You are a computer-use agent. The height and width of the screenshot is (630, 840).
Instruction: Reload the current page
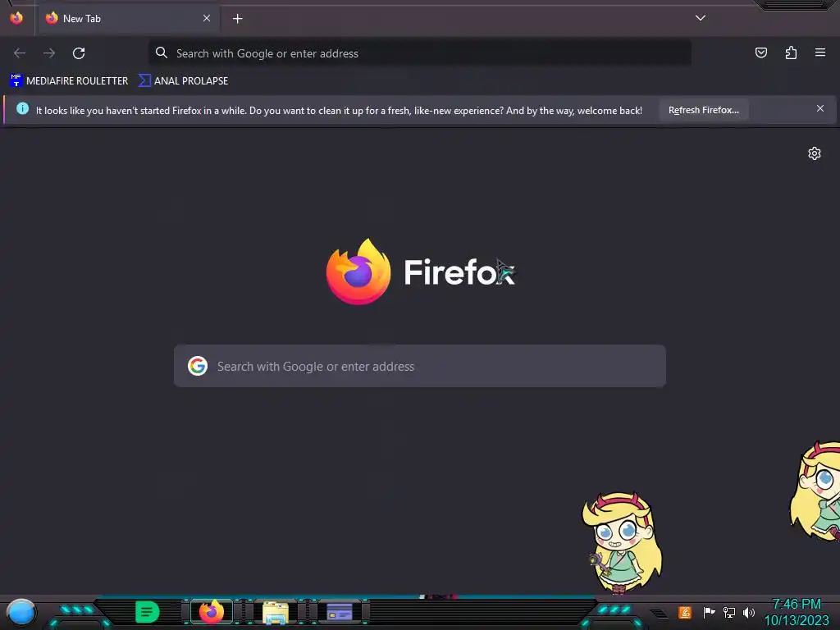click(x=79, y=53)
